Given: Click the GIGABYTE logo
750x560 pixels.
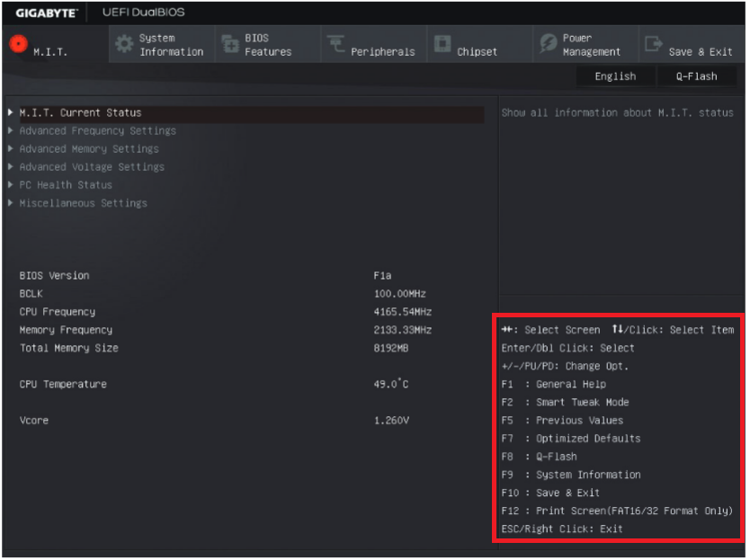Looking at the screenshot, I should (x=47, y=13).
